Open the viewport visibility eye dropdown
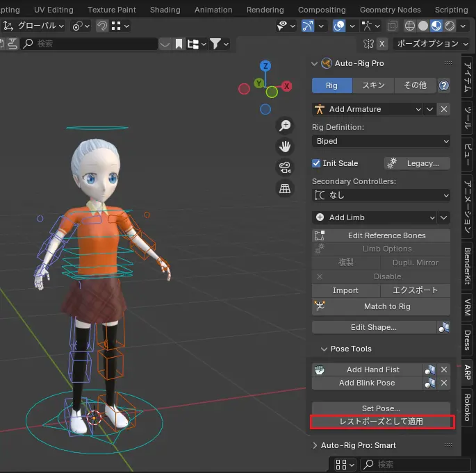The width and height of the screenshot is (476, 473). (x=286, y=26)
